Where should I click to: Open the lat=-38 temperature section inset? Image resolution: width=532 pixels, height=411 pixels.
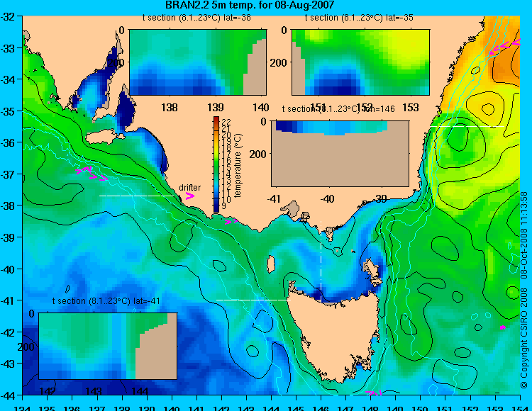198,62
